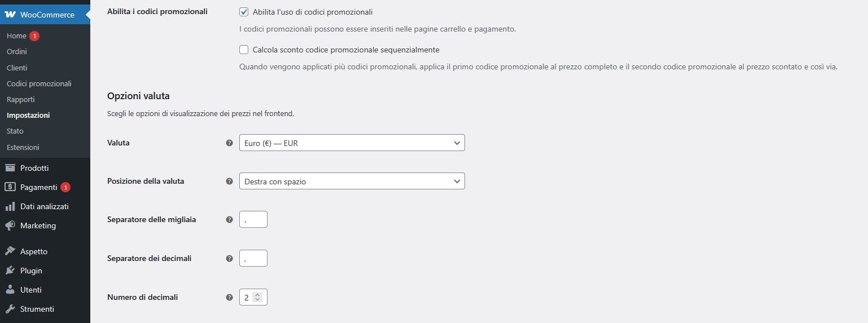Open the Valuta currency dropdown

pyautogui.click(x=352, y=143)
